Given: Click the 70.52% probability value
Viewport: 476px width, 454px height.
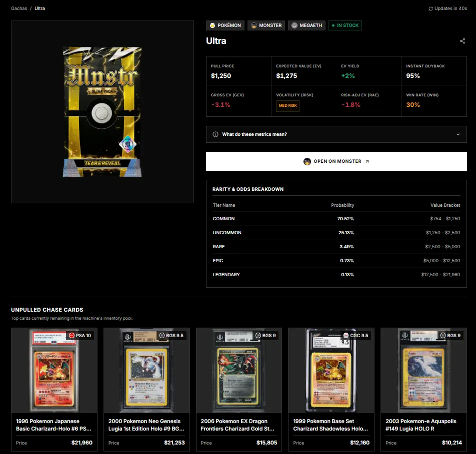Looking at the screenshot, I should (345, 219).
